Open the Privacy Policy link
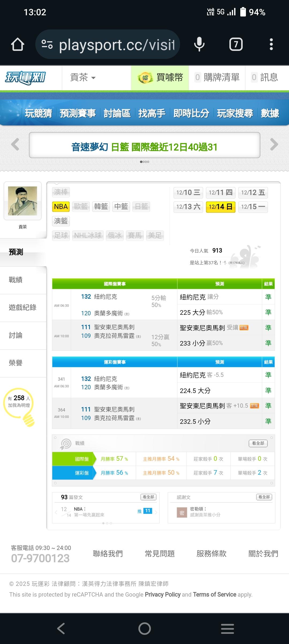This screenshot has height=644, width=289. click(x=163, y=594)
